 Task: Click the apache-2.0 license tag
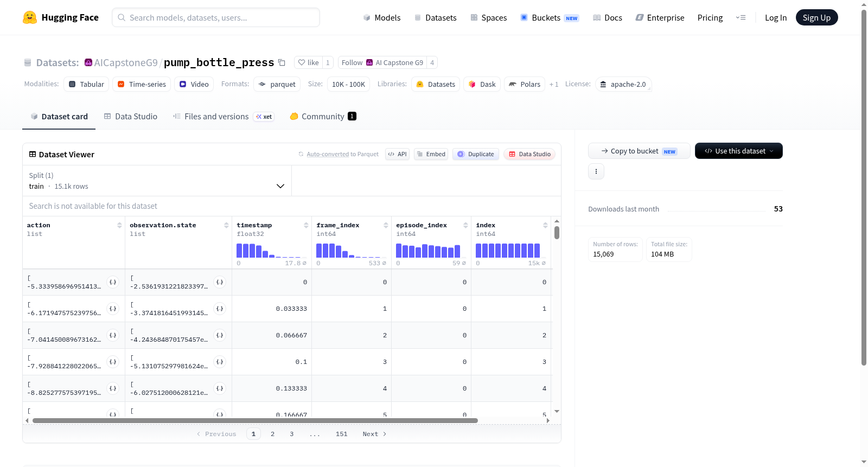click(x=623, y=84)
